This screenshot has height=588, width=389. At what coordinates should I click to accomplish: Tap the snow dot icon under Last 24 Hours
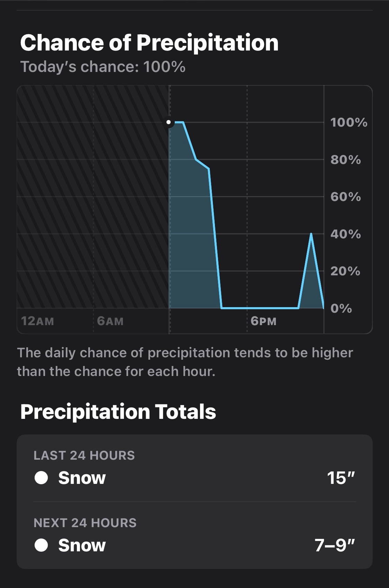[x=41, y=478]
